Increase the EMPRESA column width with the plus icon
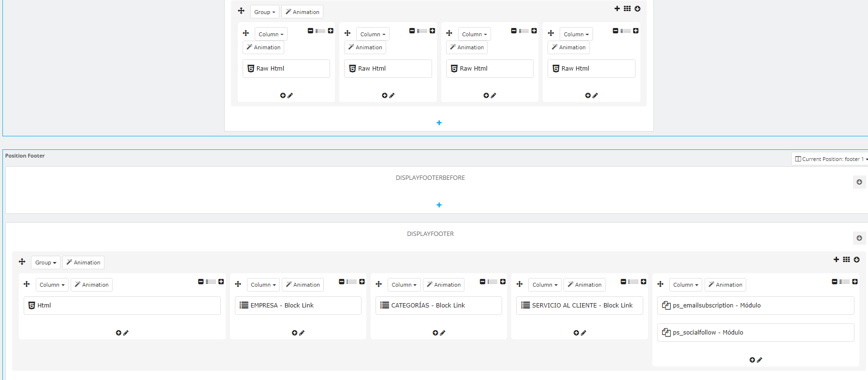The width and height of the screenshot is (868, 380). point(362,281)
